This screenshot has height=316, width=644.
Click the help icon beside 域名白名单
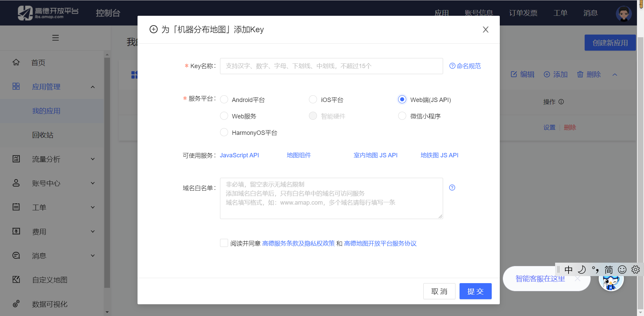click(x=452, y=188)
